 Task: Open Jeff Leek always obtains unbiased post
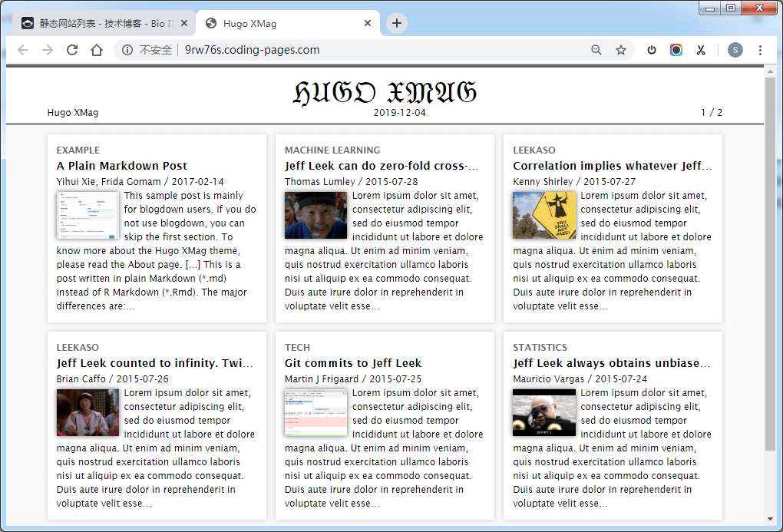pyautogui.click(x=611, y=363)
